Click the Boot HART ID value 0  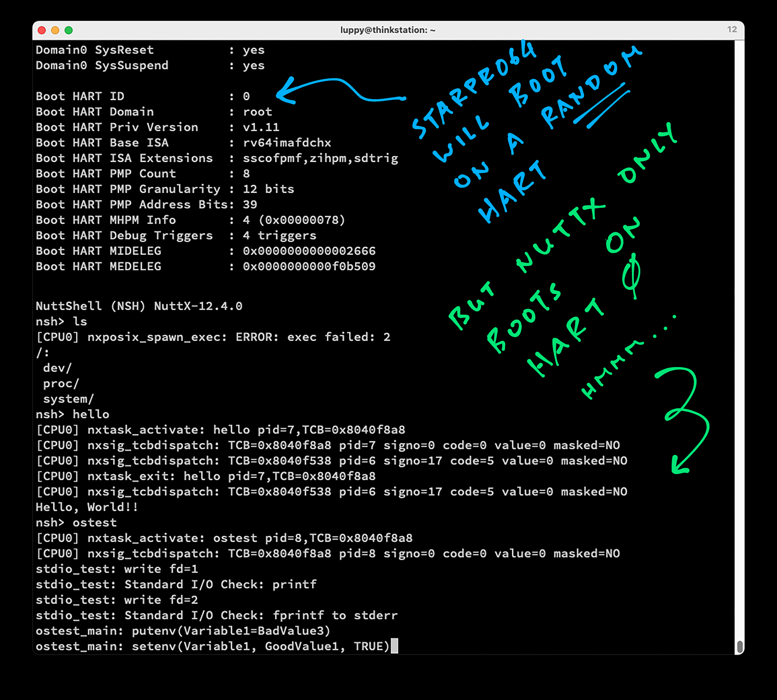tap(246, 96)
